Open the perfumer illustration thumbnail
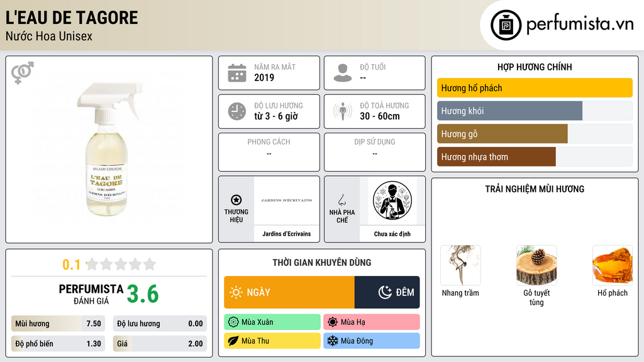The width and height of the screenshot is (644, 362). (x=392, y=200)
